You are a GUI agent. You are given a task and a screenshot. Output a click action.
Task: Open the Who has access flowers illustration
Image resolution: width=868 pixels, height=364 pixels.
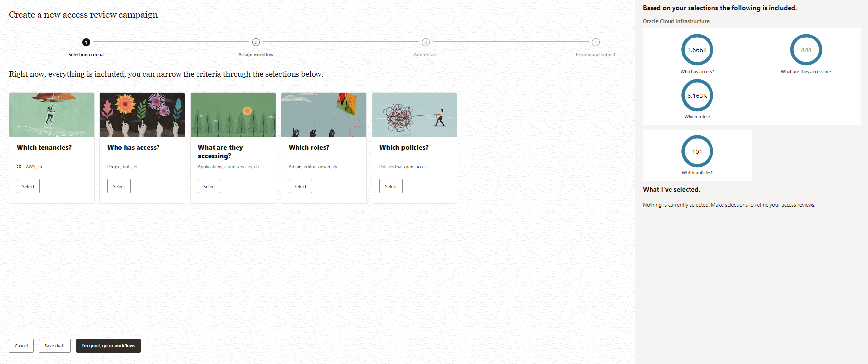pos(142,115)
